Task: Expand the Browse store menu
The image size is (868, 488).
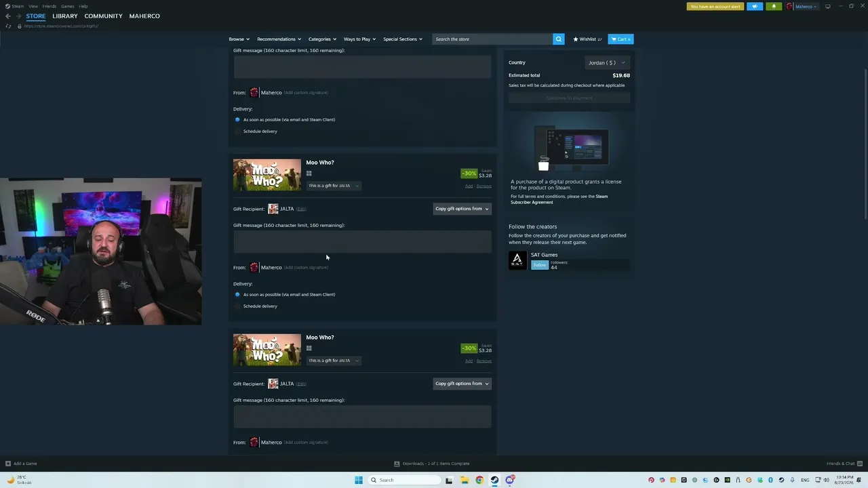Action: pyautogui.click(x=239, y=39)
